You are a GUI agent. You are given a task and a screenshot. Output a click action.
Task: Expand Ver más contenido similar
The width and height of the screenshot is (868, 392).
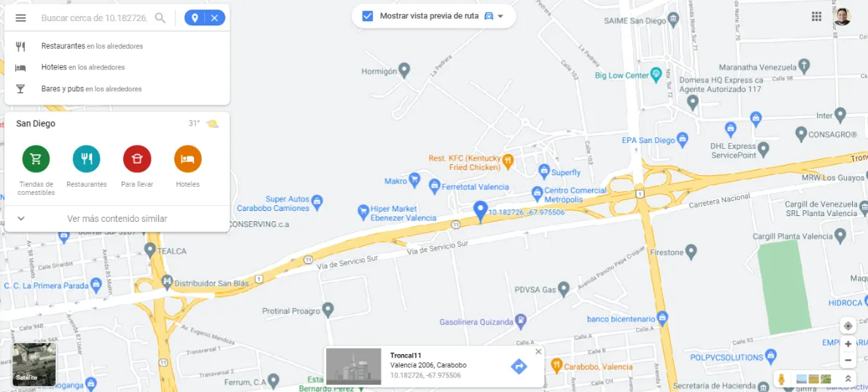click(117, 219)
